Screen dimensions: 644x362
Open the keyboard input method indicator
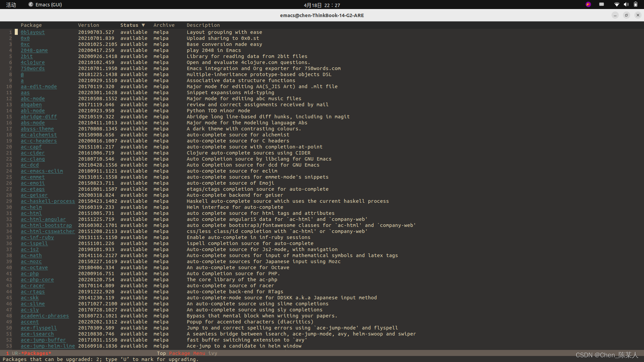[602, 5]
